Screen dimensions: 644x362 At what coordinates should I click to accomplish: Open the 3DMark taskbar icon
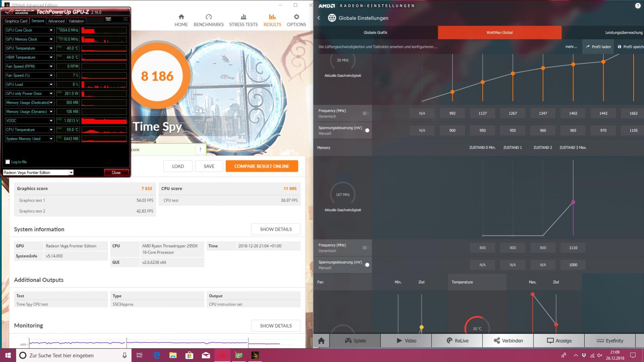[x=255, y=355]
